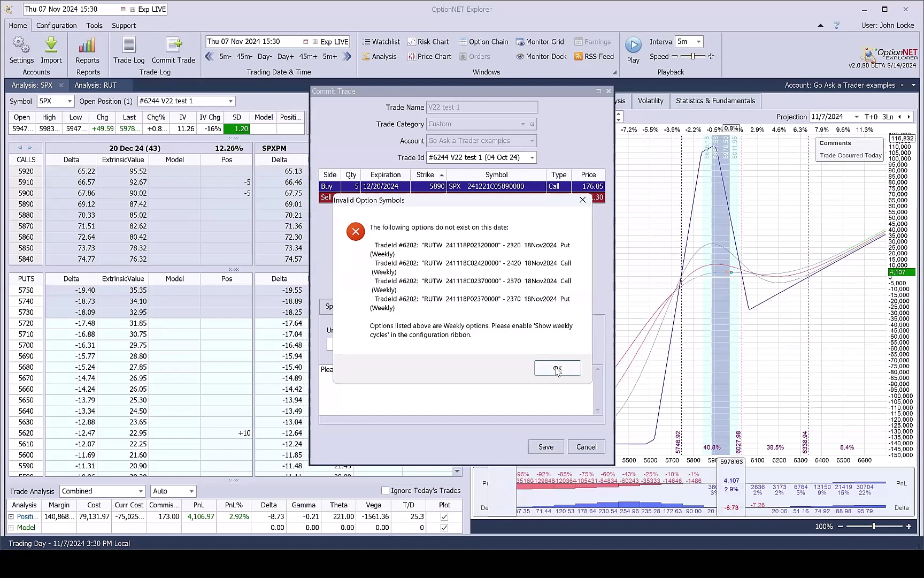
Task: Open the Statistics & Fundamentals tab
Action: point(715,101)
